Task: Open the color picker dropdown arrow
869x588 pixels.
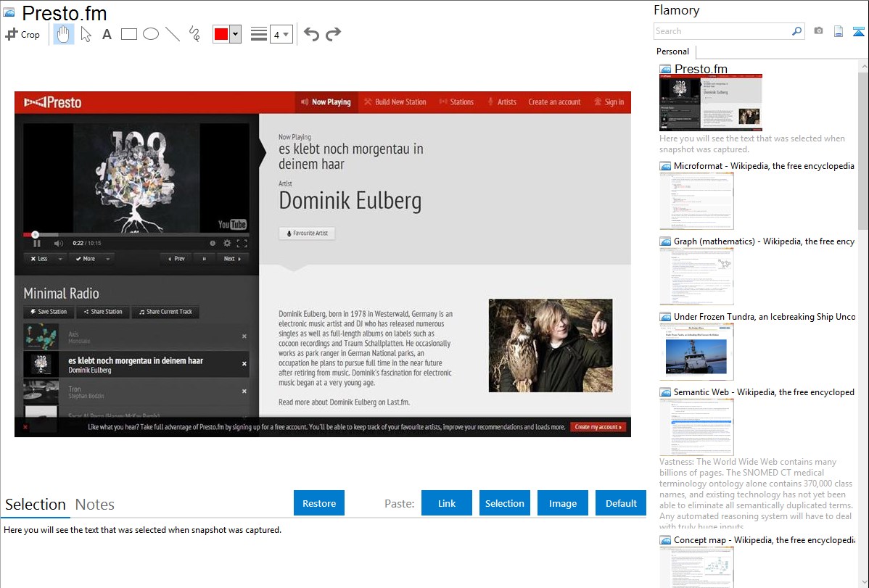Action: [235, 34]
